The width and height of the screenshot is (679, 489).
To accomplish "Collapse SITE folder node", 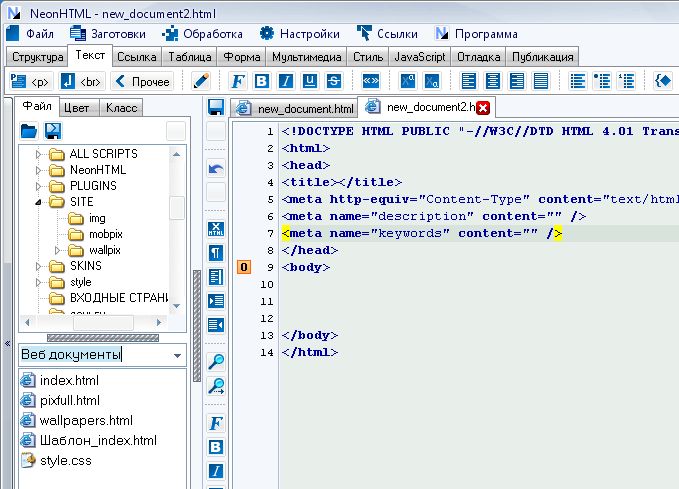I will tap(38, 202).
